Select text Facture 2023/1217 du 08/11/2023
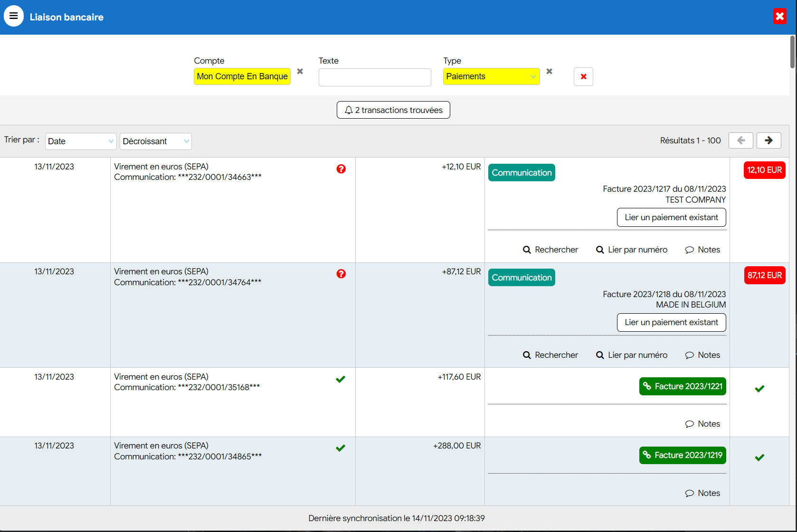The height and width of the screenshot is (532, 797). click(x=664, y=189)
